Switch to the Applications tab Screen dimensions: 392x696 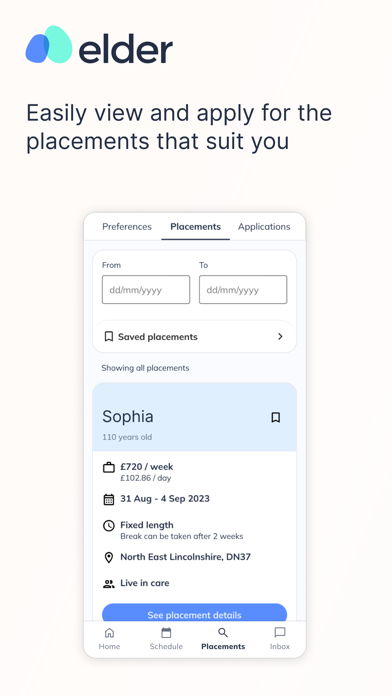click(x=264, y=226)
